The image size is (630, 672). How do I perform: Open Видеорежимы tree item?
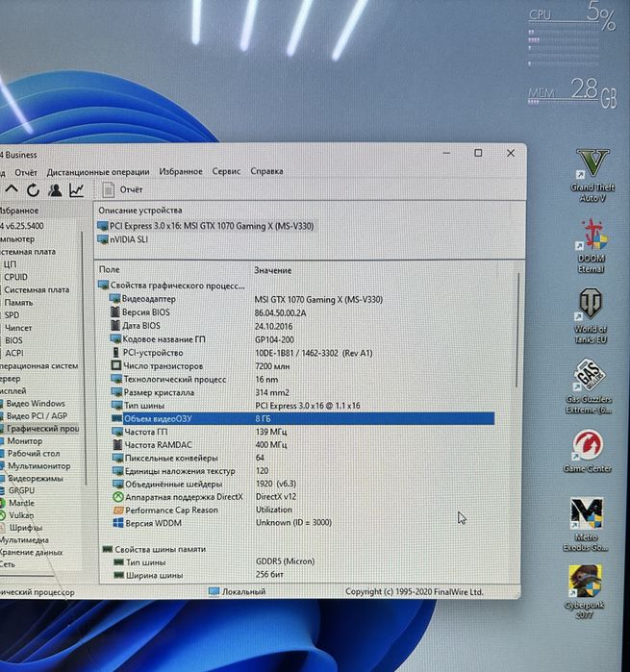click(x=32, y=478)
